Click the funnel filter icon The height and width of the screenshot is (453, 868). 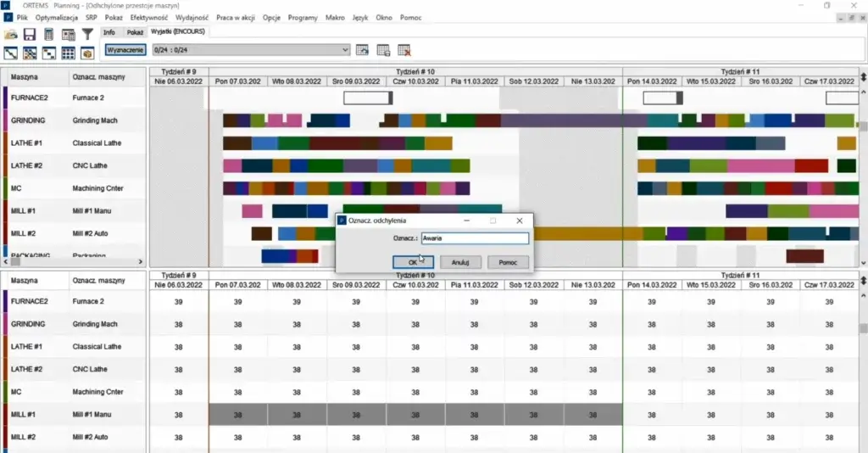coord(86,35)
